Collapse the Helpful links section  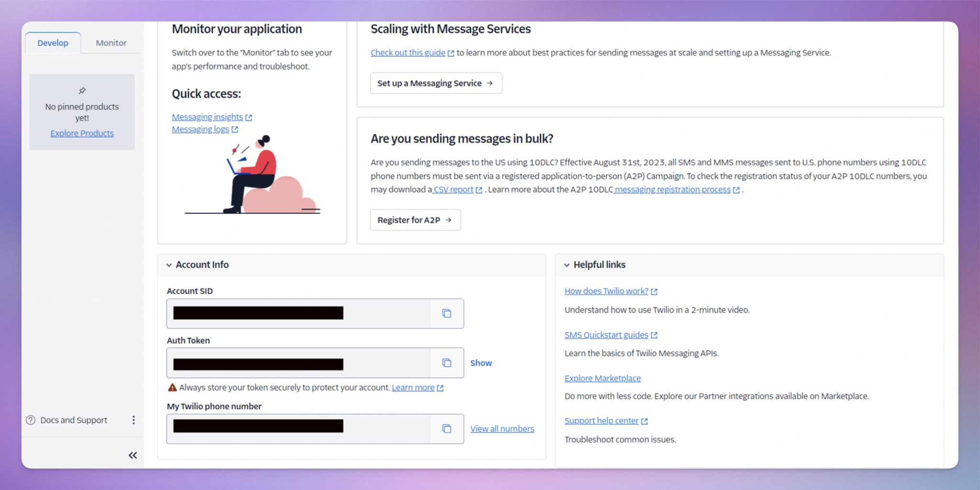[567, 265]
